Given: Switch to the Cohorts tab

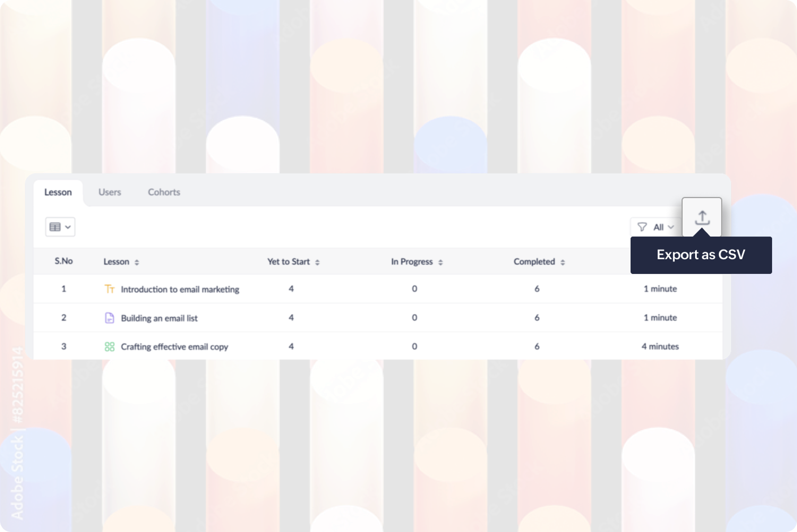Looking at the screenshot, I should coord(164,192).
